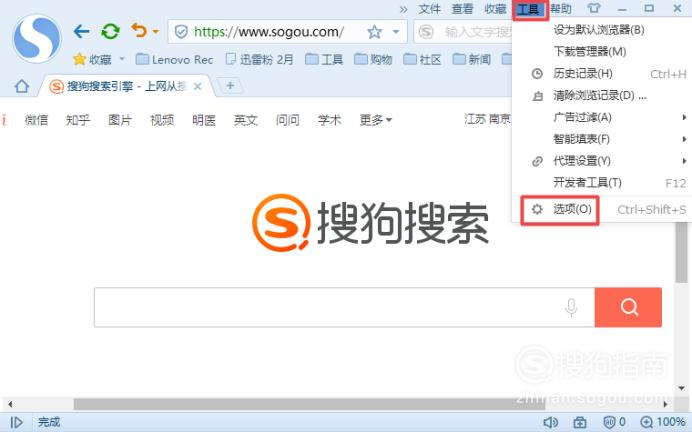The image size is (692, 432).
Task: Click the 视频 link
Action: 162,120
